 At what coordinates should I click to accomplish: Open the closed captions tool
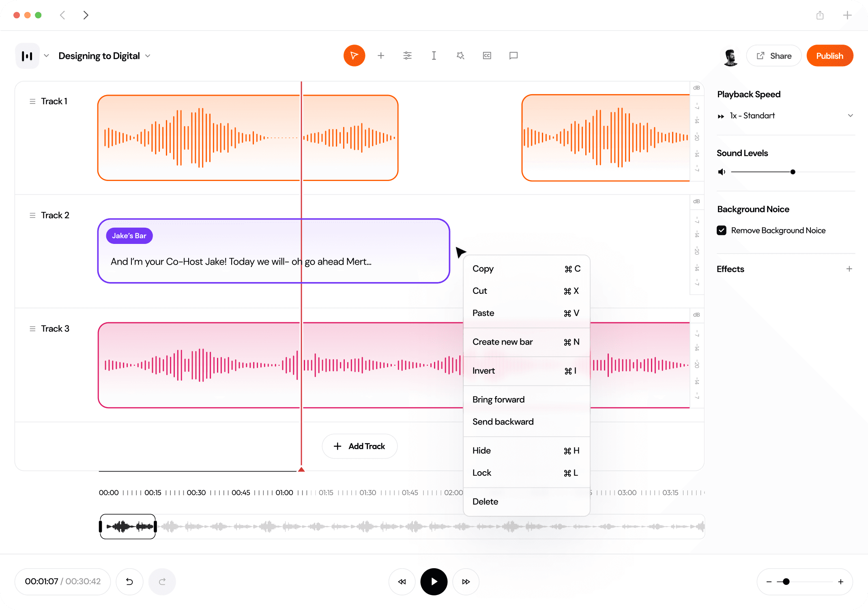(x=487, y=56)
